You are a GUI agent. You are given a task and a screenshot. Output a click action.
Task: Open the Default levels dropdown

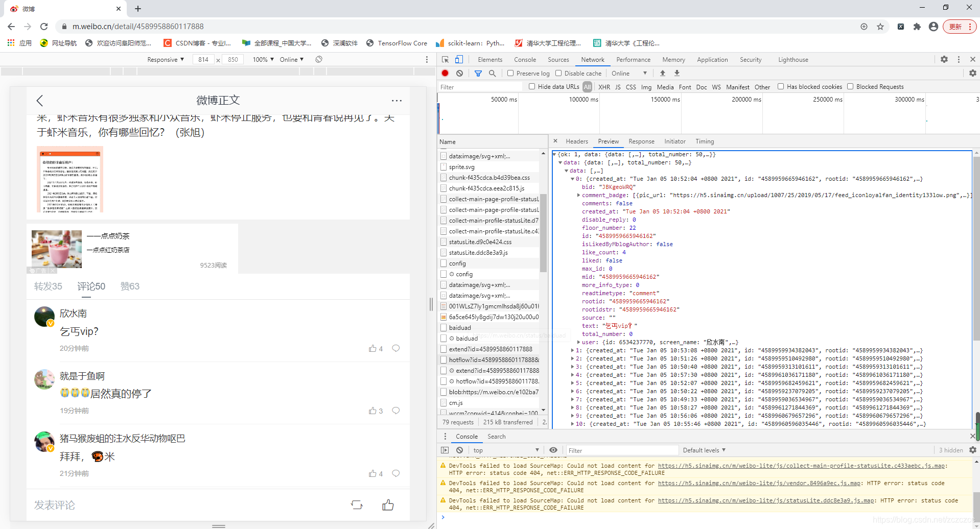click(704, 450)
